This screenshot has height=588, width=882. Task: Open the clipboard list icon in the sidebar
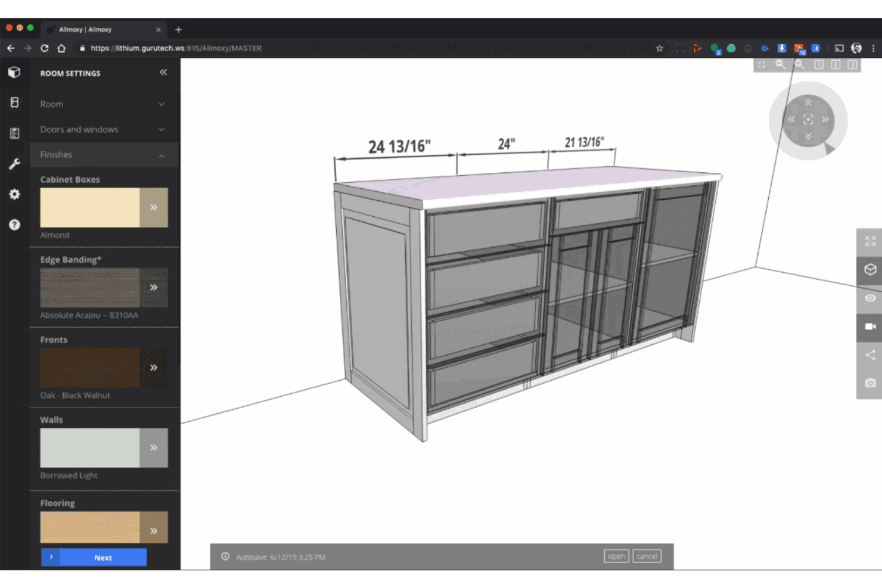click(x=14, y=133)
